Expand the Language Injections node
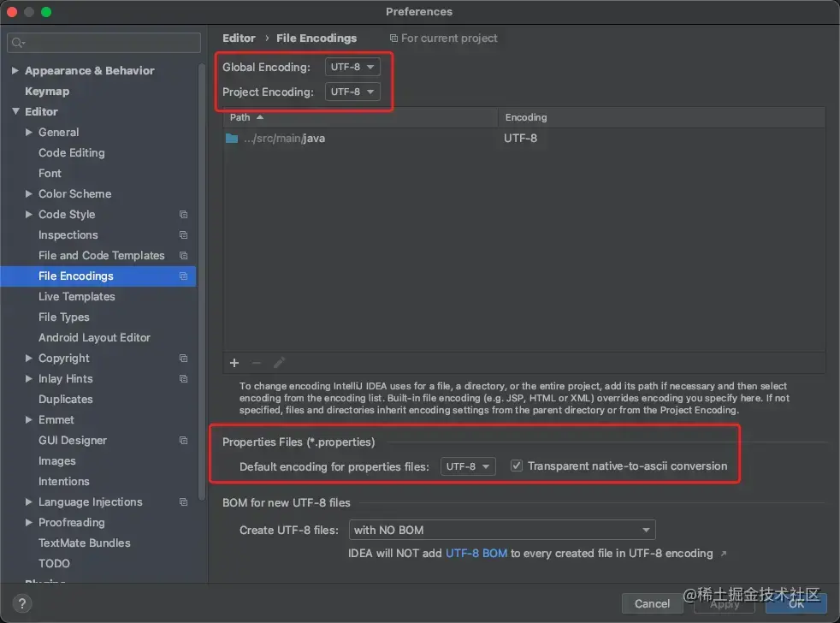The width and height of the screenshot is (840, 623). [29, 501]
